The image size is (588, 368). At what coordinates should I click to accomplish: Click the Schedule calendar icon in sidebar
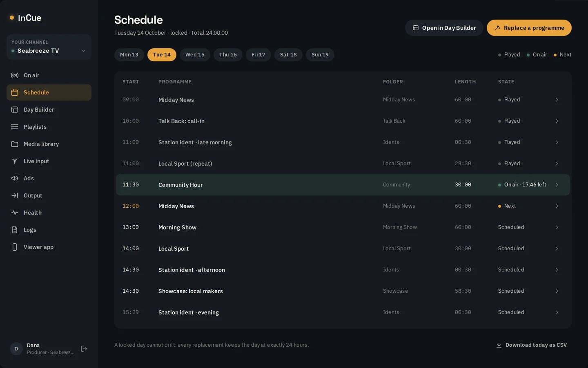tap(15, 92)
